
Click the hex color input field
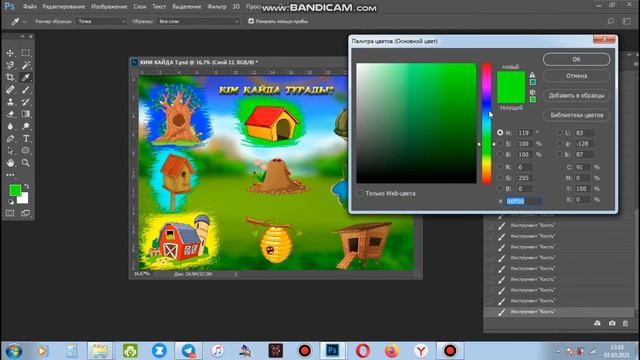pos(524,201)
